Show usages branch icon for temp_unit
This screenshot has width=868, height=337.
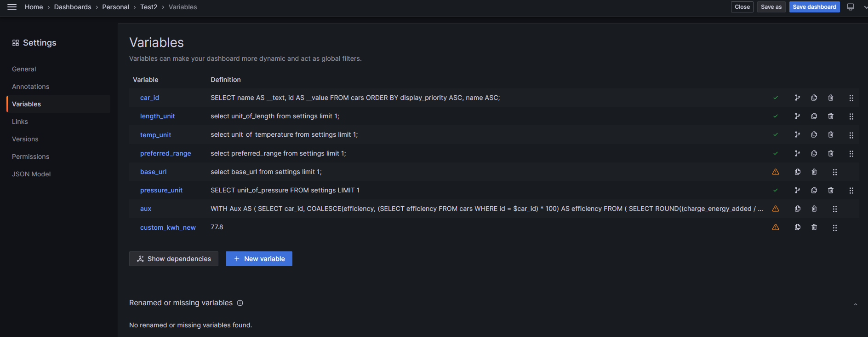point(798,135)
